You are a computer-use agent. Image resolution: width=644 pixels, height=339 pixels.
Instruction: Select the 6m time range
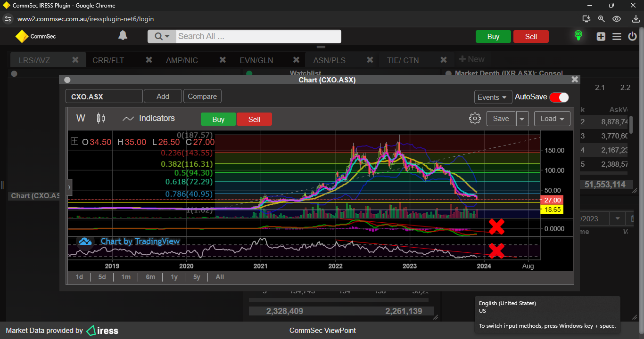pyautogui.click(x=150, y=277)
